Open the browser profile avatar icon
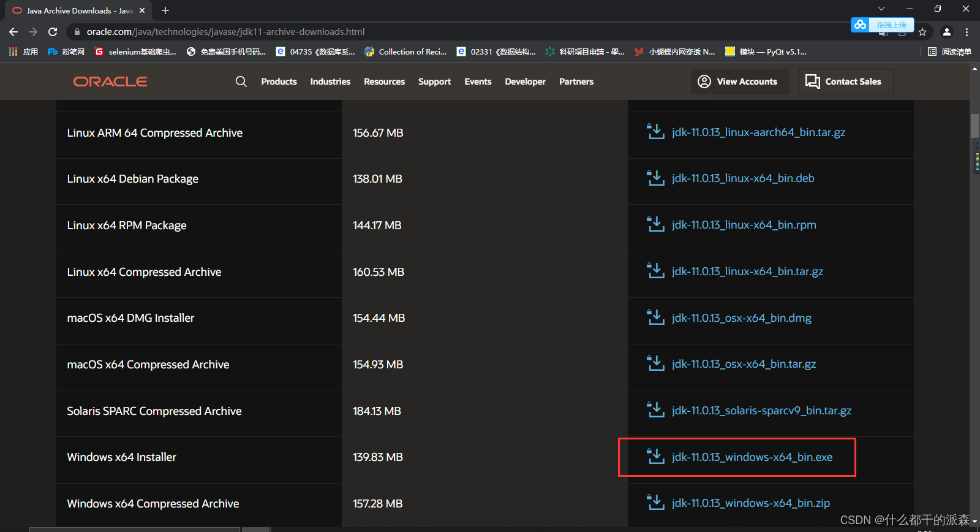The height and width of the screenshot is (532, 980). point(947,32)
